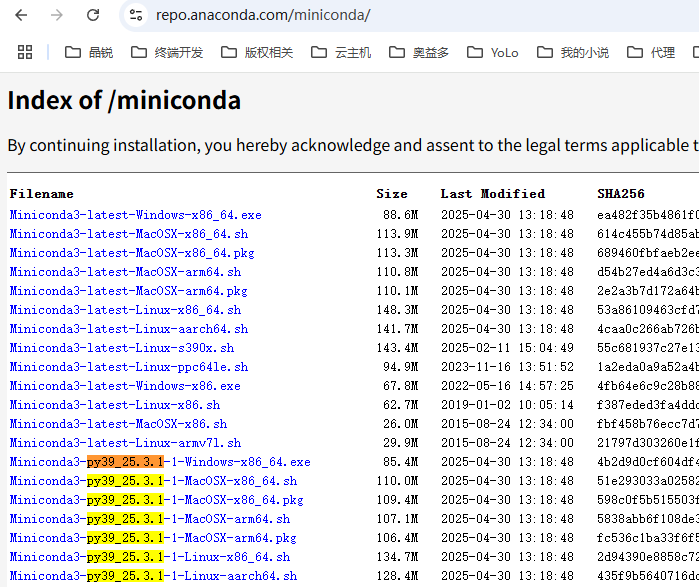Click the Size column header
699x587 pixels.
click(x=392, y=194)
